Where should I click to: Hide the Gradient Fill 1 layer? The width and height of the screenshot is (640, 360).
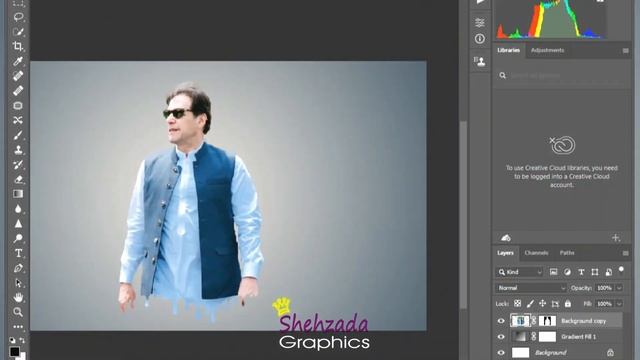(x=501, y=337)
